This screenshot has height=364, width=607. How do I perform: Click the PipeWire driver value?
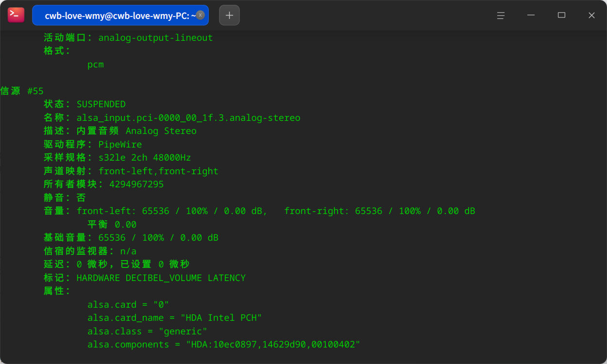click(120, 144)
